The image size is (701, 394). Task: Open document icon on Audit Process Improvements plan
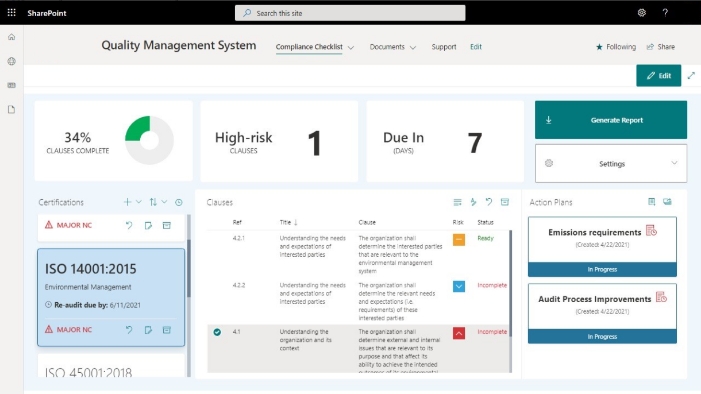pos(661,297)
